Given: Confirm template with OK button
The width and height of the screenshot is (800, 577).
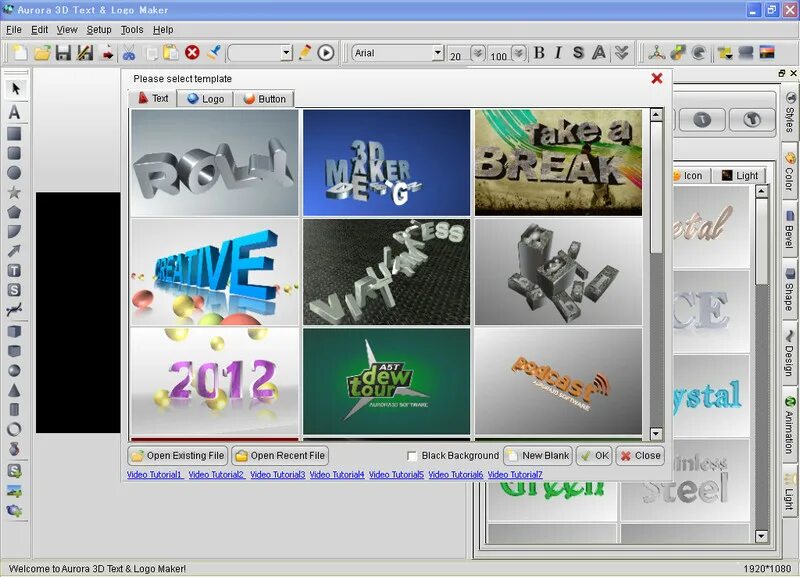Looking at the screenshot, I should point(594,456).
